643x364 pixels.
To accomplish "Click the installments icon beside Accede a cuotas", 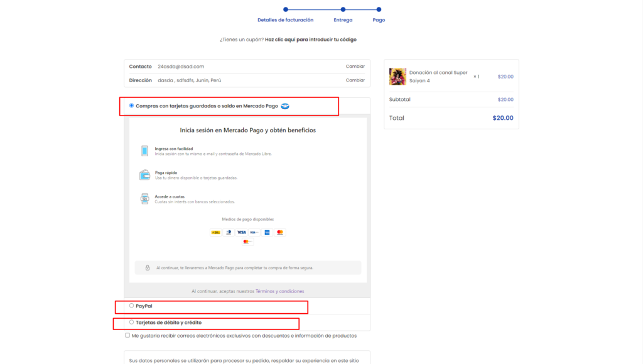I will [144, 199].
